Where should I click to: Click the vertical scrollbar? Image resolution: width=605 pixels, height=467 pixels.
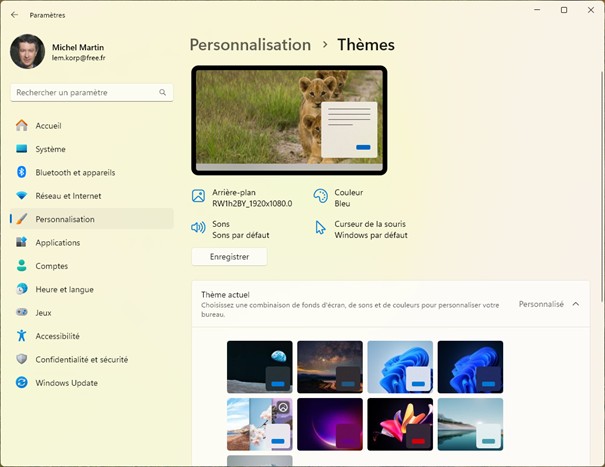point(602,186)
